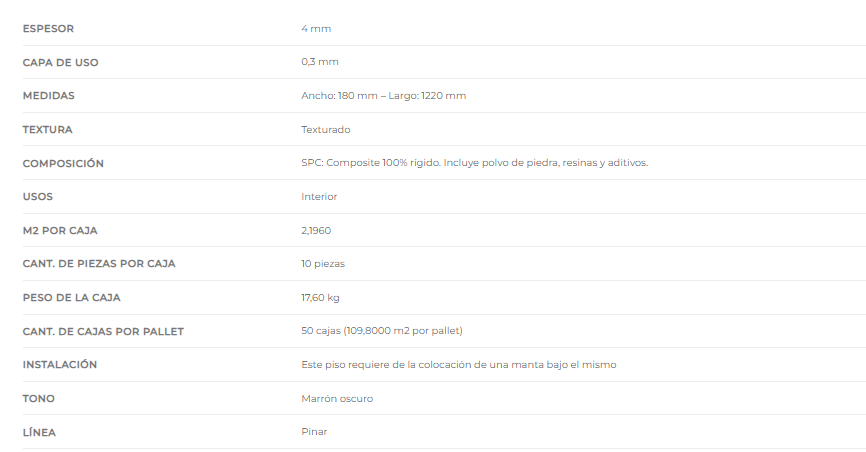Select the Interior usage value

tap(319, 197)
